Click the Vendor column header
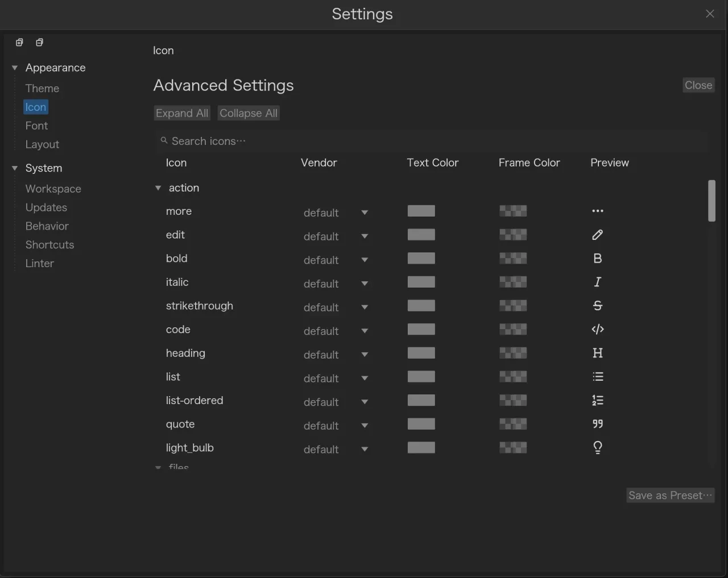Image resolution: width=728 pixels, height=578 pixels. tap(318, 163)
